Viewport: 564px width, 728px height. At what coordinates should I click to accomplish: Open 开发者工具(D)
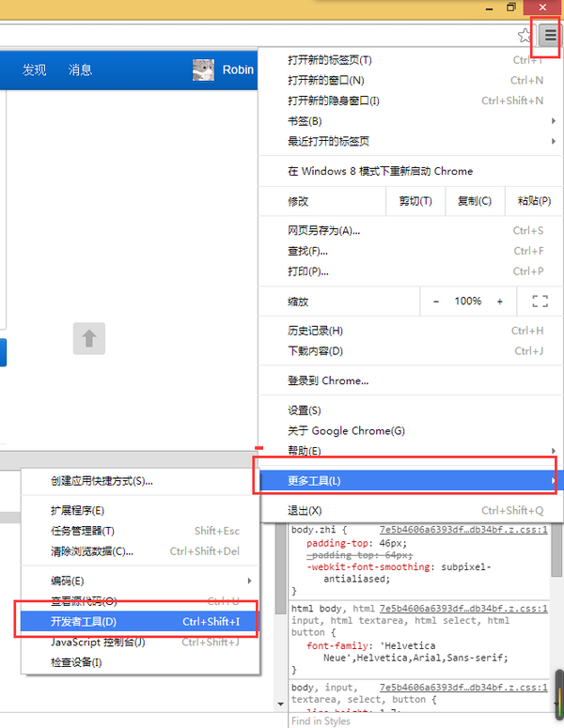(140, 622)
